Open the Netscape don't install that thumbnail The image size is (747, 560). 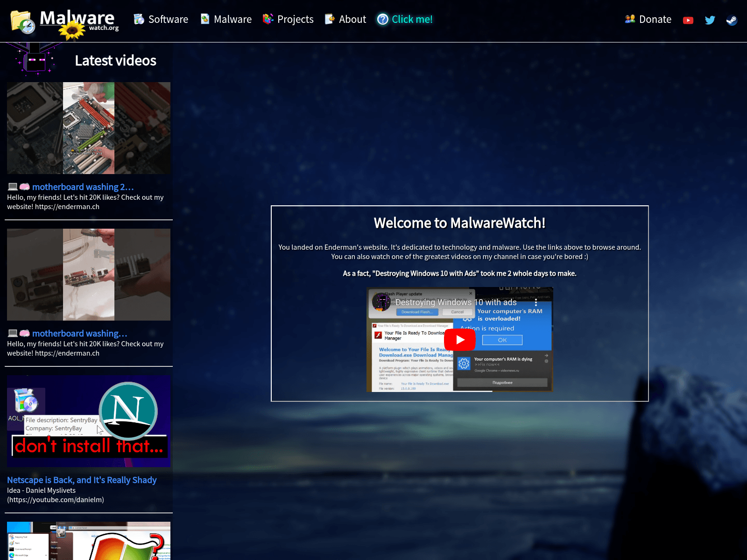click(x=89, y=421)
